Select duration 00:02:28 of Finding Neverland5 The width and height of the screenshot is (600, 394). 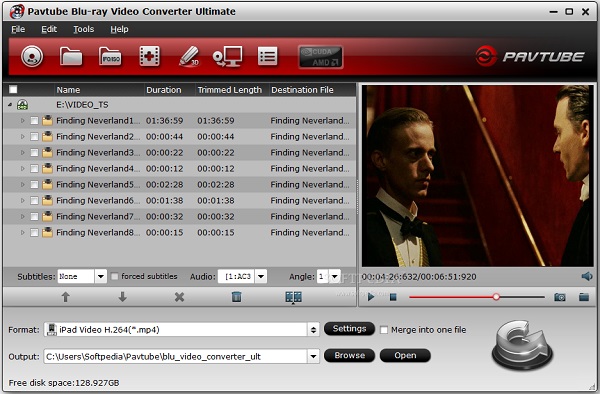pos(165,184)
